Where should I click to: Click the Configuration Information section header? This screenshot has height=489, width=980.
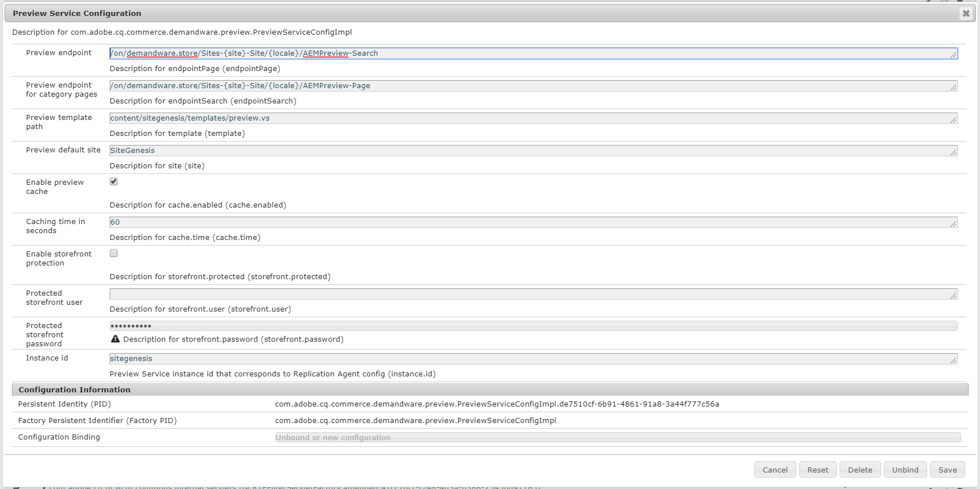(490, 389)
